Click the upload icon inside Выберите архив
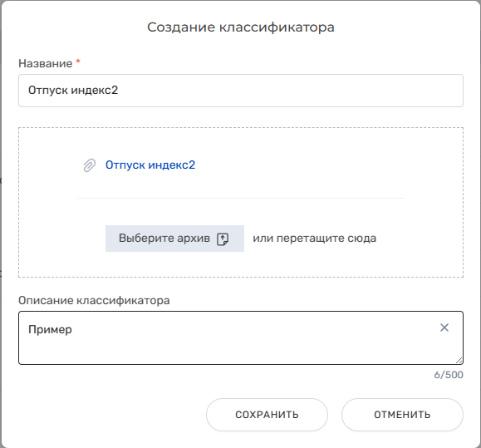Screen dimensions: 481x448 pos(223,239)
